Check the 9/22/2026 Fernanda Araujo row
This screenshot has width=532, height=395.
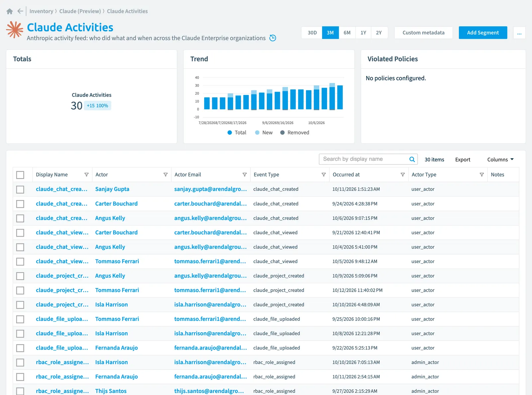[20, 348]
